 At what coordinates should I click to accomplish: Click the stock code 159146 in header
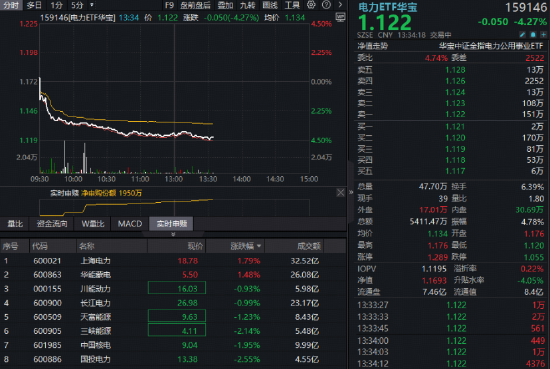pos(526,7)
